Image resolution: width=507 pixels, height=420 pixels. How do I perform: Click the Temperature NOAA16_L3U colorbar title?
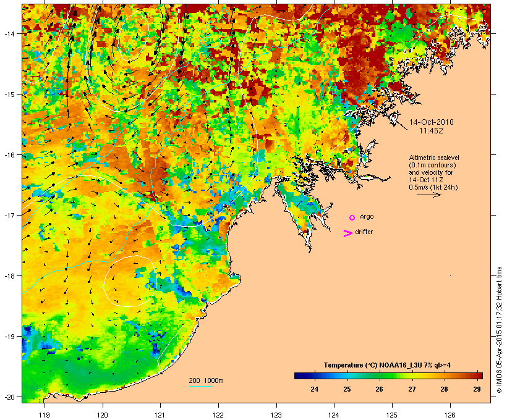[387, 365]
